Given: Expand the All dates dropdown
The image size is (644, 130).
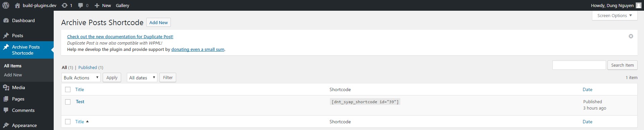Looking at the screenshot, I should 142,77.
